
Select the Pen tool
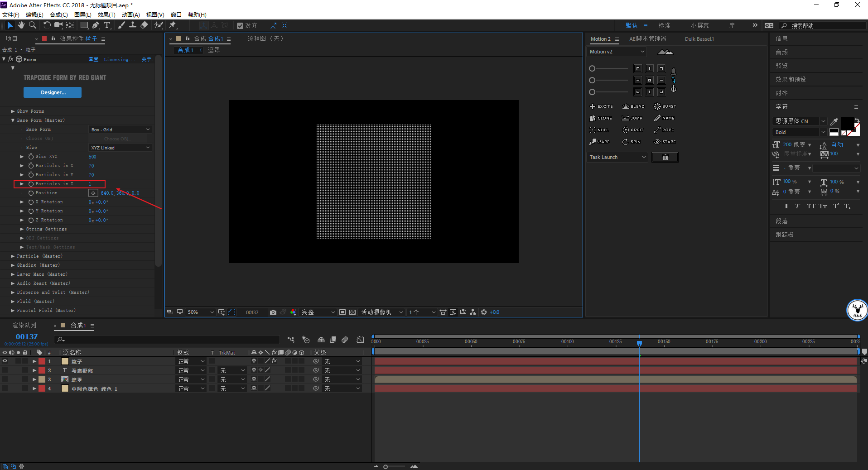(96, 25)
